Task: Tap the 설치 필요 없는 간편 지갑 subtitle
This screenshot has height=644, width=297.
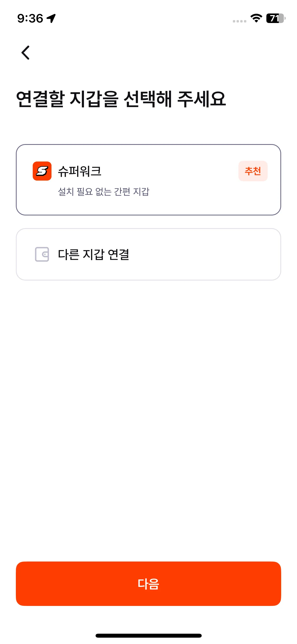Action: (x=103, y=192)
